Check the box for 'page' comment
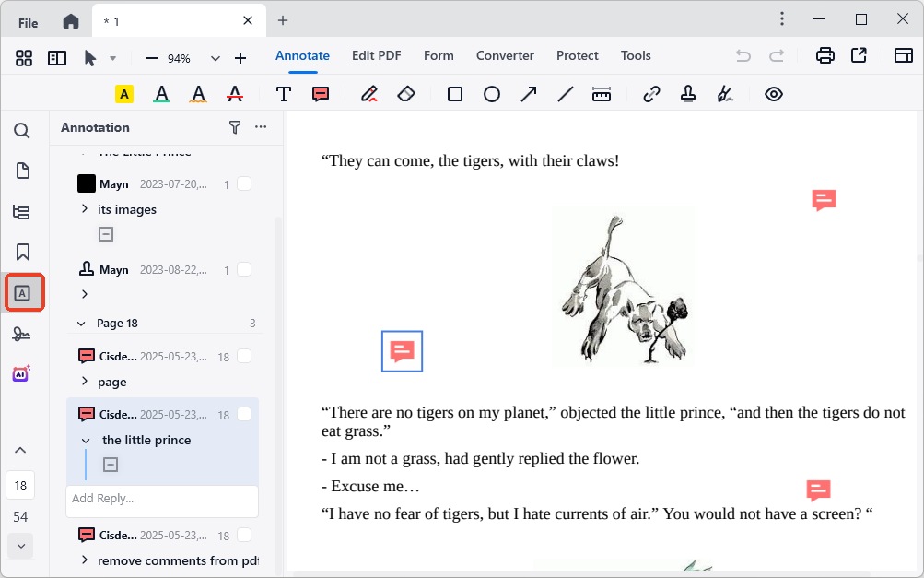This screenshot has width=924, height=578. [x=244, y=357]
